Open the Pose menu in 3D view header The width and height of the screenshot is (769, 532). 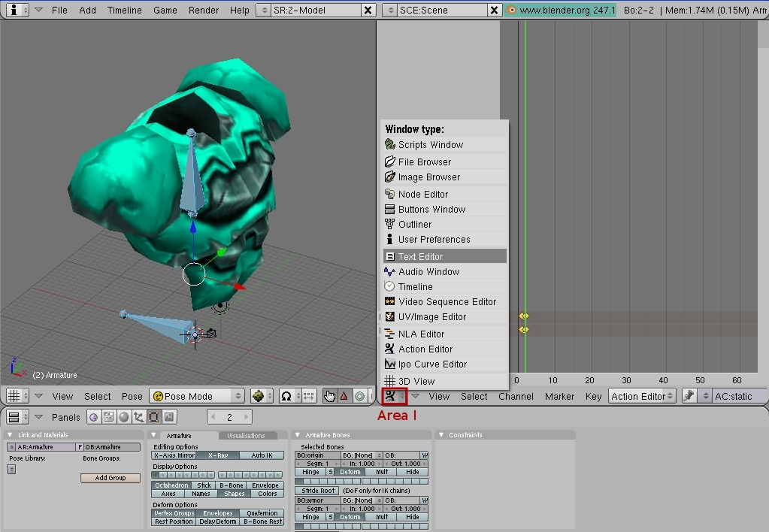pyautogui.click(x=132, y=396)
